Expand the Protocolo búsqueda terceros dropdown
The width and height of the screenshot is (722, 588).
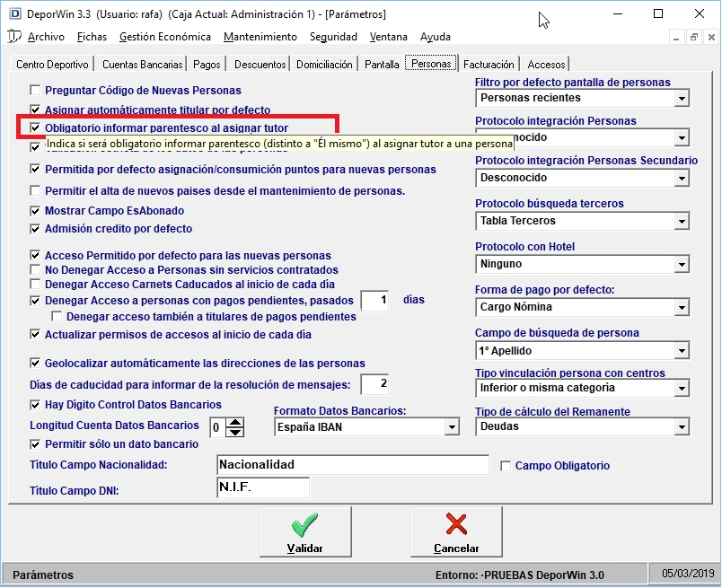coord(682,222)
